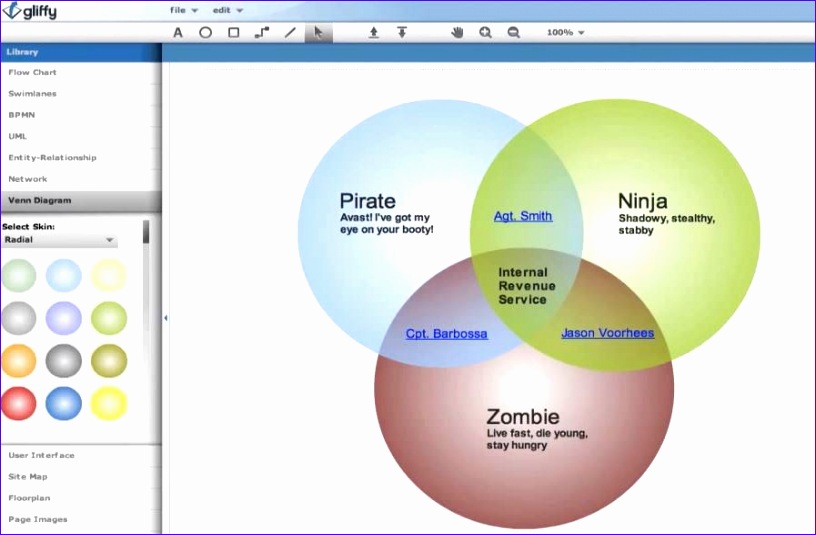Click the Zoom In magnifier

tap(485, 33)
